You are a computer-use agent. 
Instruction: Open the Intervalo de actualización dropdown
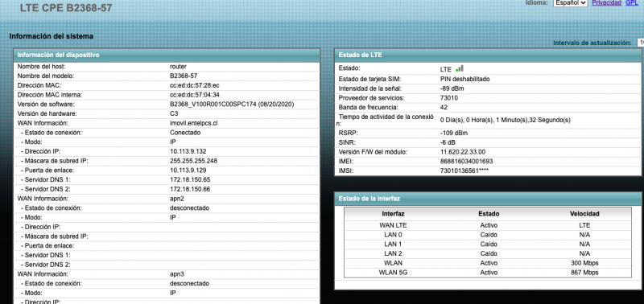(x=640, y=43)
